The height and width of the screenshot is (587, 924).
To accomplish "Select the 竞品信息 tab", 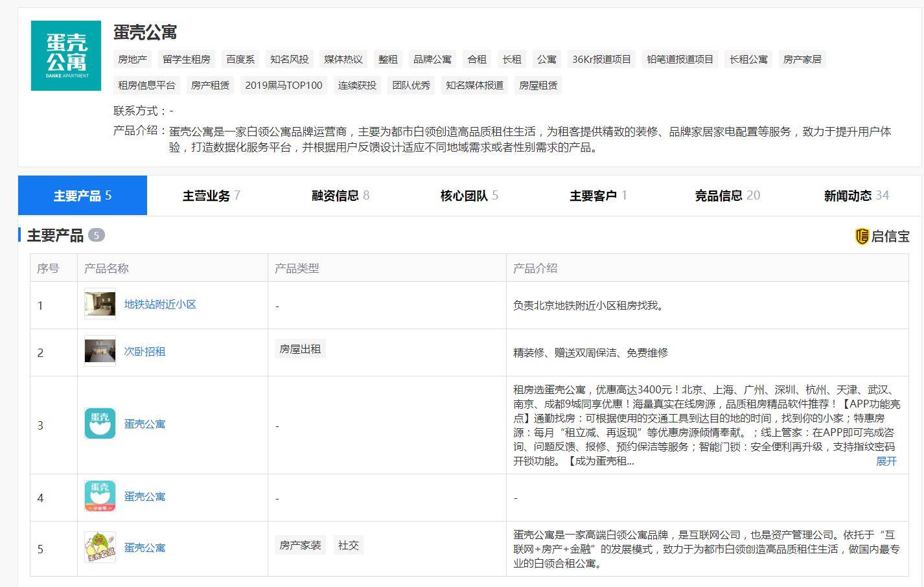I will 727,195.
